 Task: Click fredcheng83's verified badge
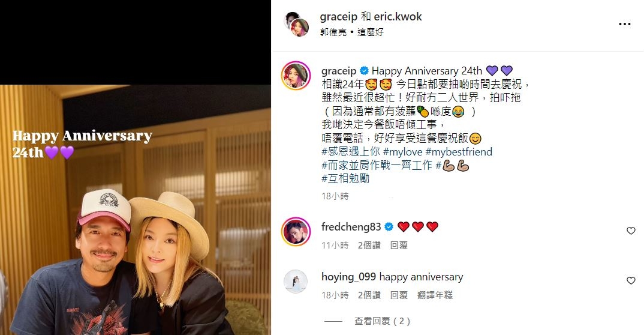(389, 226)
